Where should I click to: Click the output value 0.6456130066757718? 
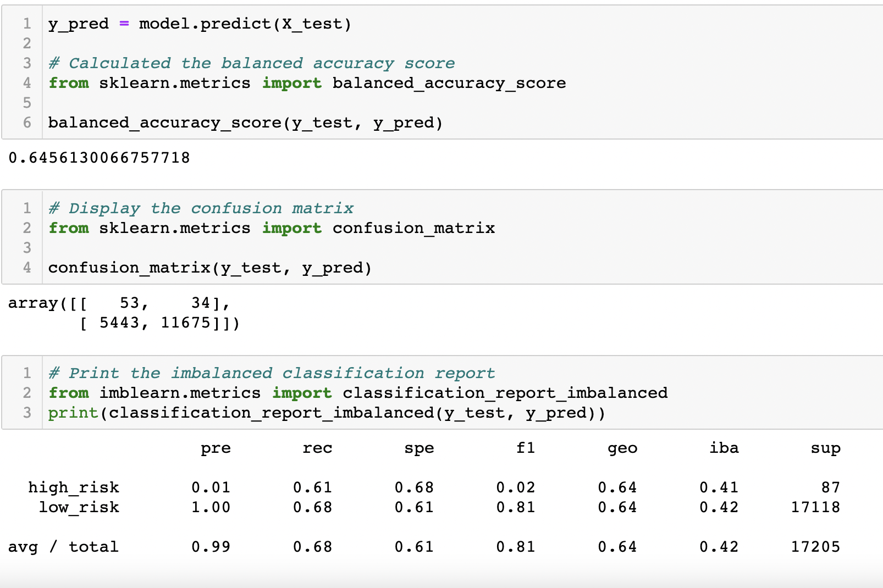click(100, 158)
